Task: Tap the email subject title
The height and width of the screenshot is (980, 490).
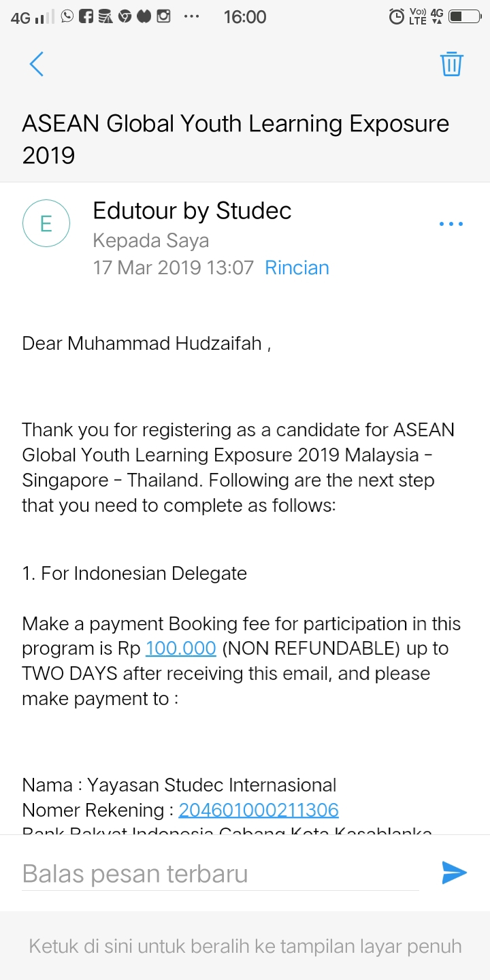Action: [235, 140]
